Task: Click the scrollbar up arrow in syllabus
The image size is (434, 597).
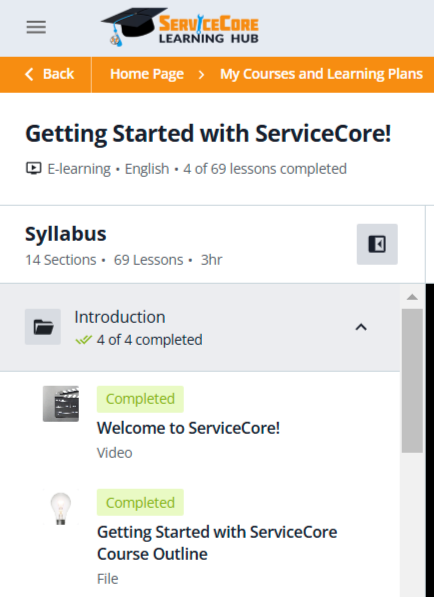Action: tap(412, 297)
